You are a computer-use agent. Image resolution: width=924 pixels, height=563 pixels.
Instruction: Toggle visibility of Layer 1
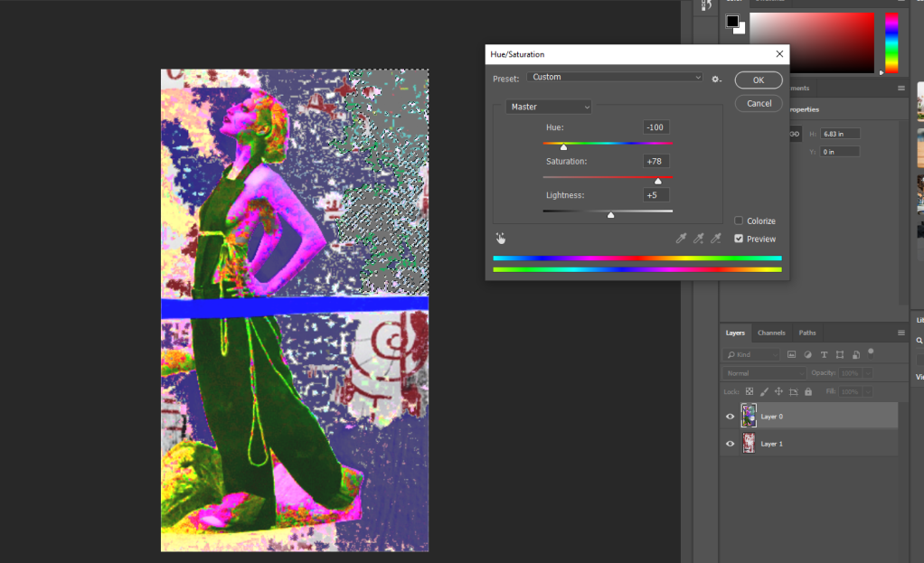730,444
